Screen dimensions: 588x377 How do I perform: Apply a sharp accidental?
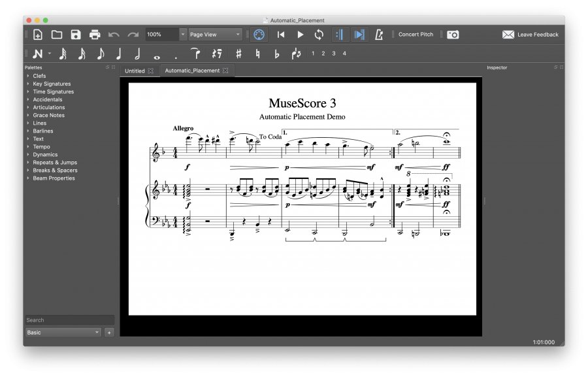click(238, 54)
